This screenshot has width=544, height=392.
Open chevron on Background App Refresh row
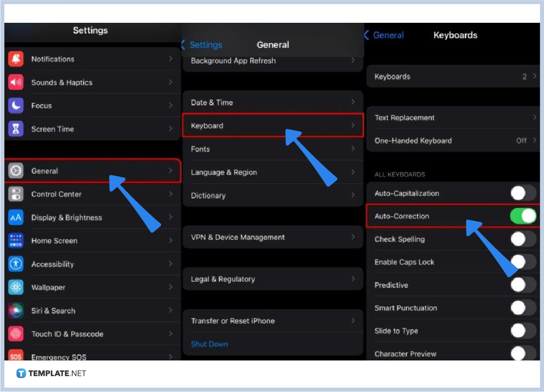353,60
